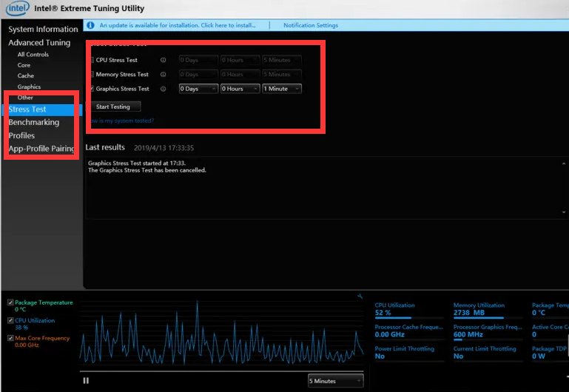Image resolution: width=569 pixels, height=392 pixels.
Task: Open Memory test 5 Minutes dropdown
Action: [282, 75]
